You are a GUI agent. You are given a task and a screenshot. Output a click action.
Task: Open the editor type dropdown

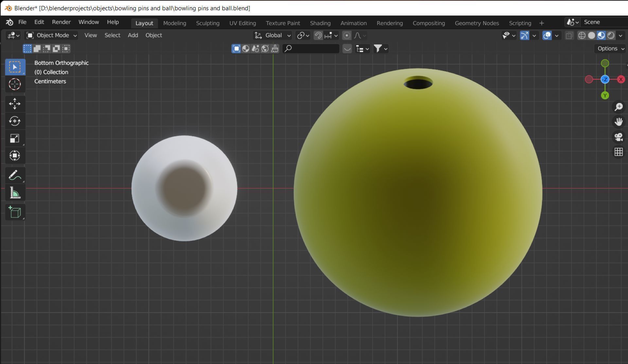[x=13, y=35]
